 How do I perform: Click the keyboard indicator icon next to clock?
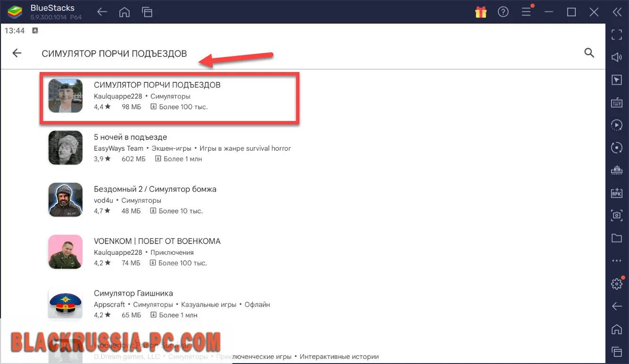pos(35,31)
